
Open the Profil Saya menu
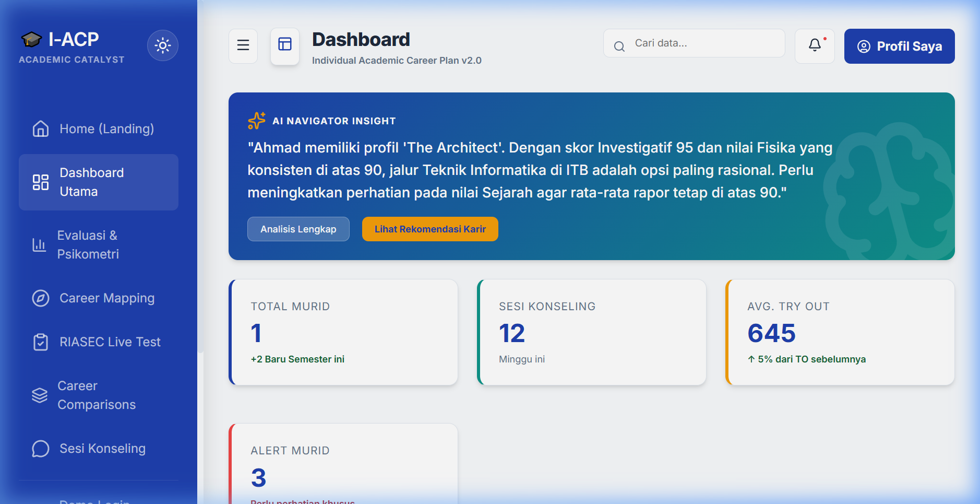click(x=899, y=46)
